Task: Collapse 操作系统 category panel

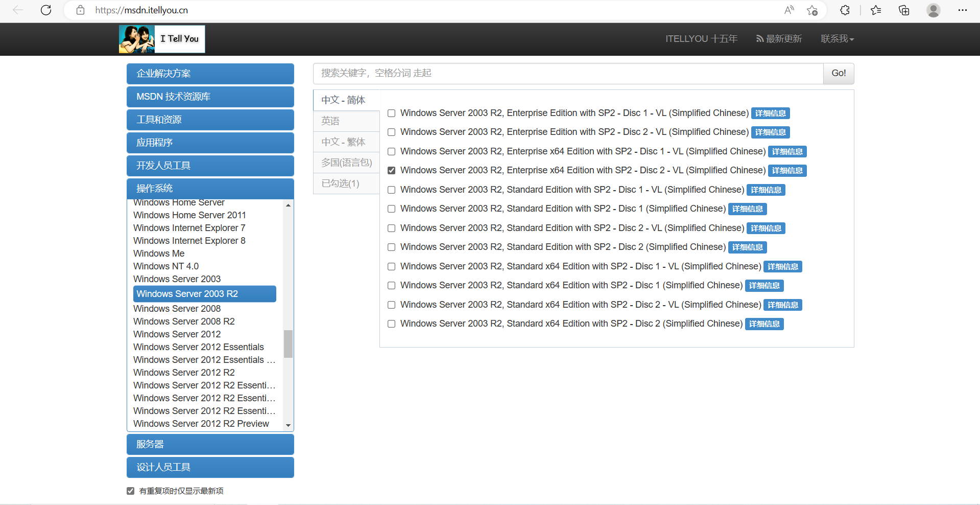Action: (x=210, y=189)
